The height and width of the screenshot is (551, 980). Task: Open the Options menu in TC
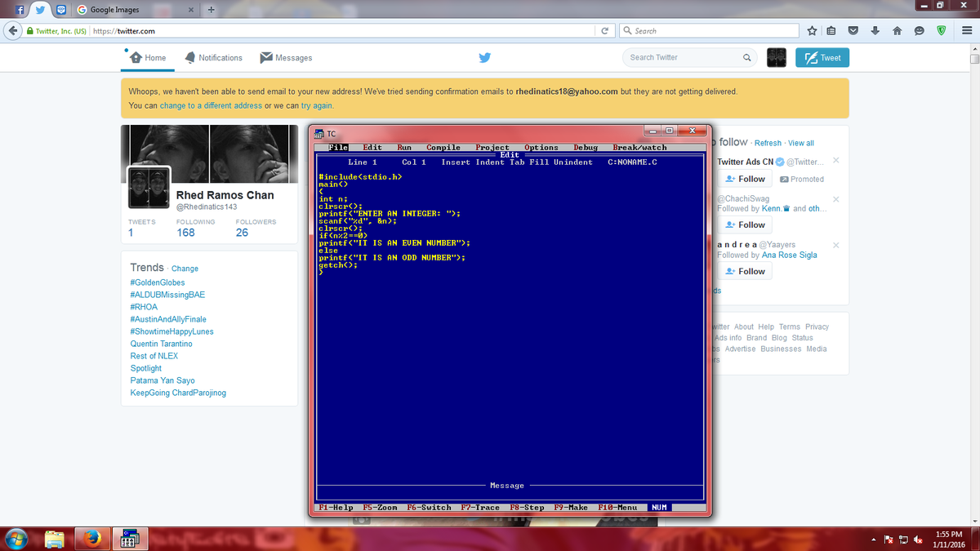tap(541, 148)
